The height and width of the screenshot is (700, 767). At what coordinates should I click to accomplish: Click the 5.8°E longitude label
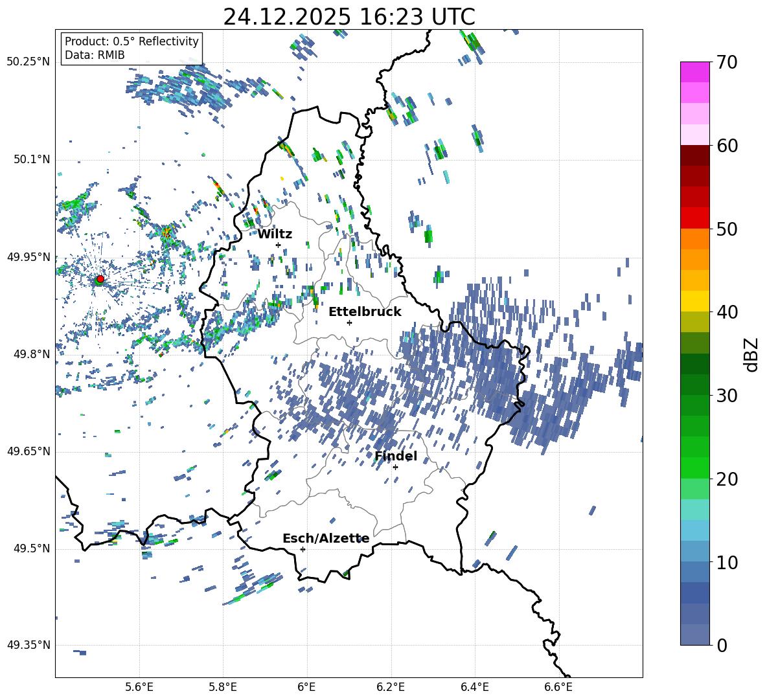coord(223,687)
